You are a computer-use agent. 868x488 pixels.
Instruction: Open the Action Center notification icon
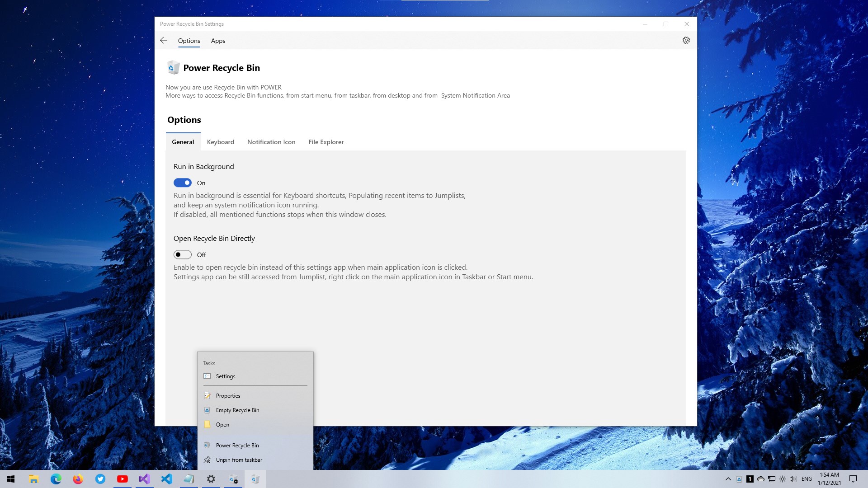tap(853, 479)
